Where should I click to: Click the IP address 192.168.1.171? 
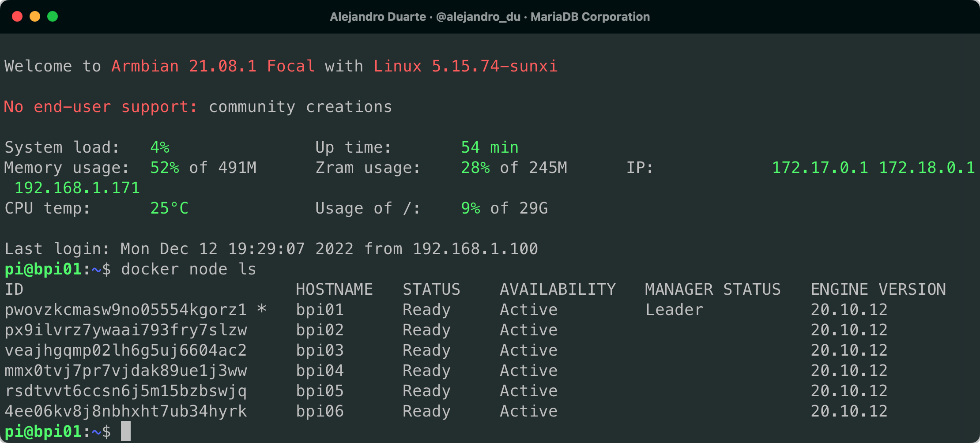[77, 188]
